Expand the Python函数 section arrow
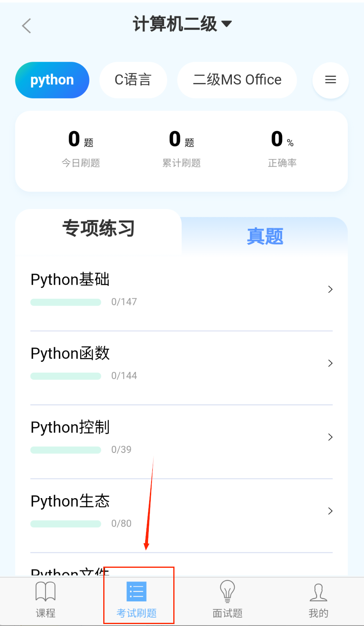 (330, 363)
